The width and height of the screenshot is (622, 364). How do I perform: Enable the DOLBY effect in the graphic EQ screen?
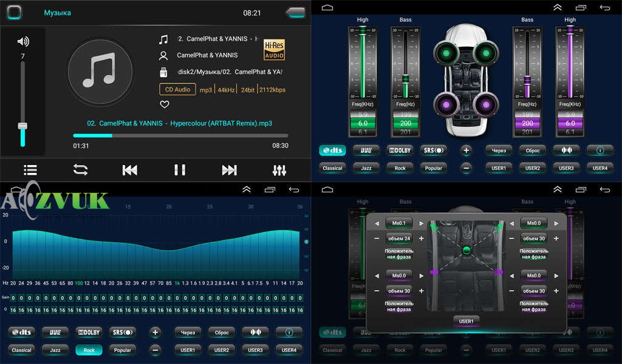[89, 332]
